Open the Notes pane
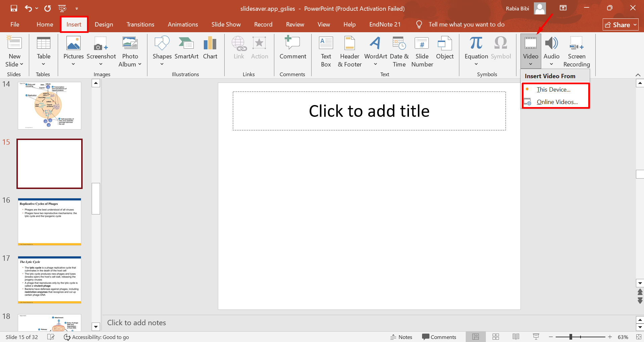Screen dimensions: 644x342 (x=401, y=337)
